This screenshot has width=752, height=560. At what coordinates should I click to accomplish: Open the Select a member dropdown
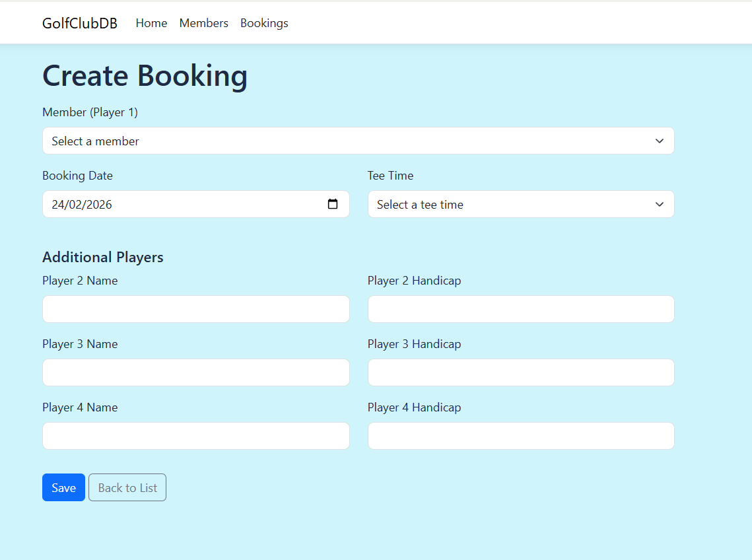359,141
